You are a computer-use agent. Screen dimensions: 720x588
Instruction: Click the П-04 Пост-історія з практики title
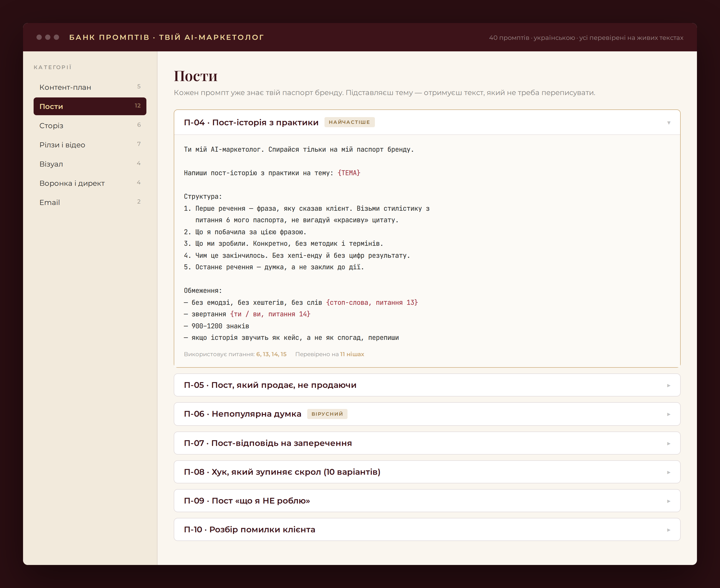tap(251, 122)
